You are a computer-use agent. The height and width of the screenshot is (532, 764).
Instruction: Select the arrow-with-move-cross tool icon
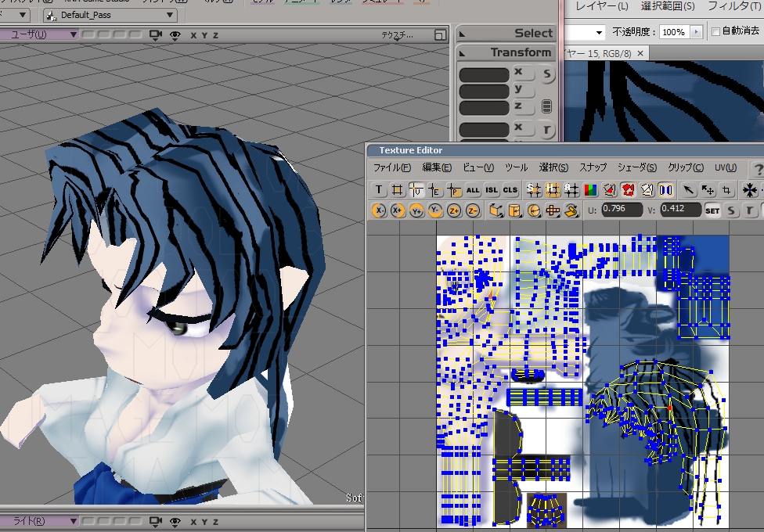708,190
